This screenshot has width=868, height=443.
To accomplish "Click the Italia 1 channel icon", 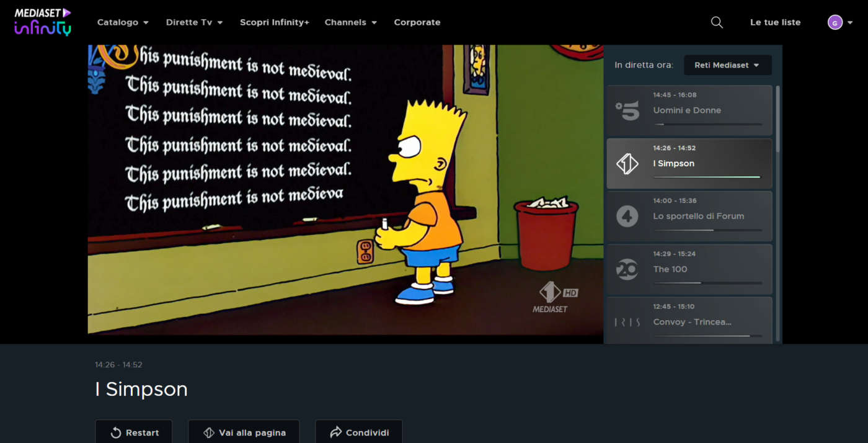I will click(628, 163).
